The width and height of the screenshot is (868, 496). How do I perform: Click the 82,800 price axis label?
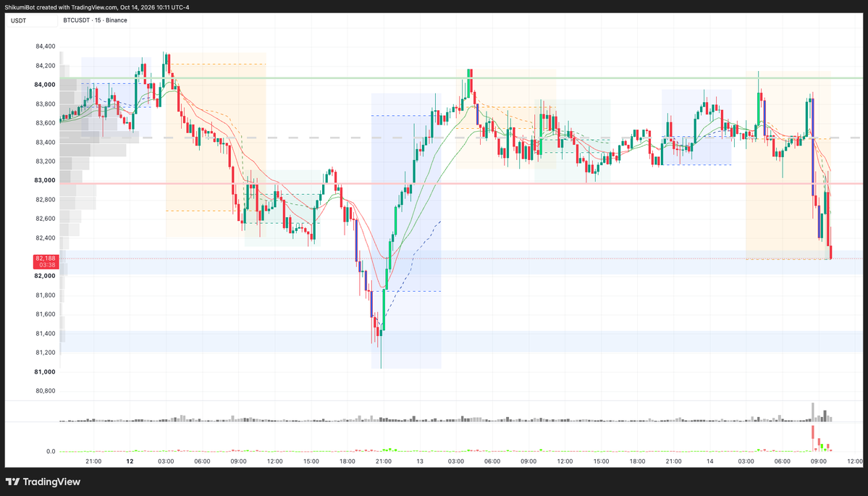pos(45,199)
